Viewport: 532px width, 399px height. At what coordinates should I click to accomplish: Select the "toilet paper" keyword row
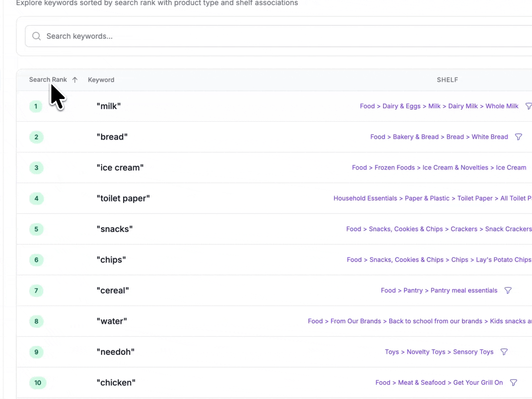274,198
